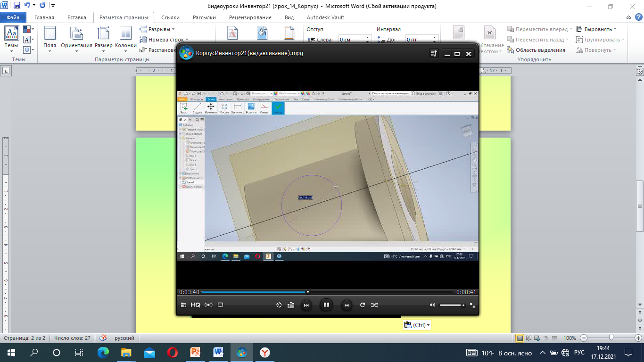
Task: Open the Выровнять align dropdown
Action: 595,29
